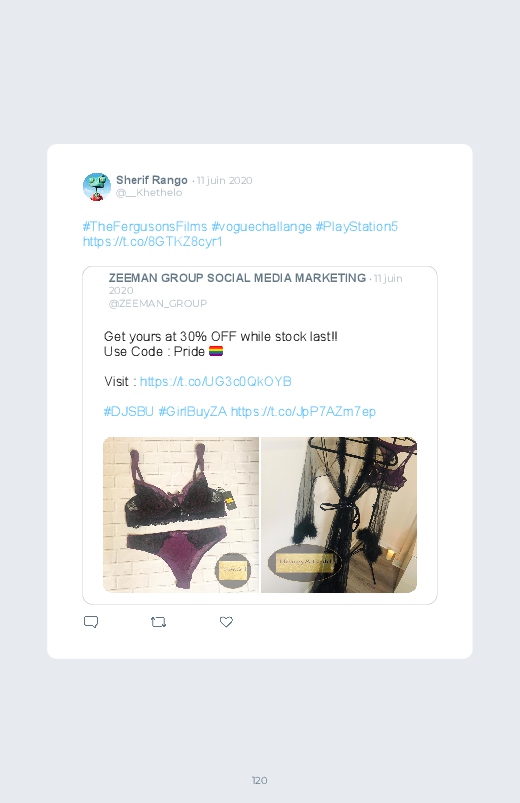520x803 pixels.
Task: Open ZEEMAN GROUP SOCIAL MEDIA MARKETING profile
Action: click(237, 278)
